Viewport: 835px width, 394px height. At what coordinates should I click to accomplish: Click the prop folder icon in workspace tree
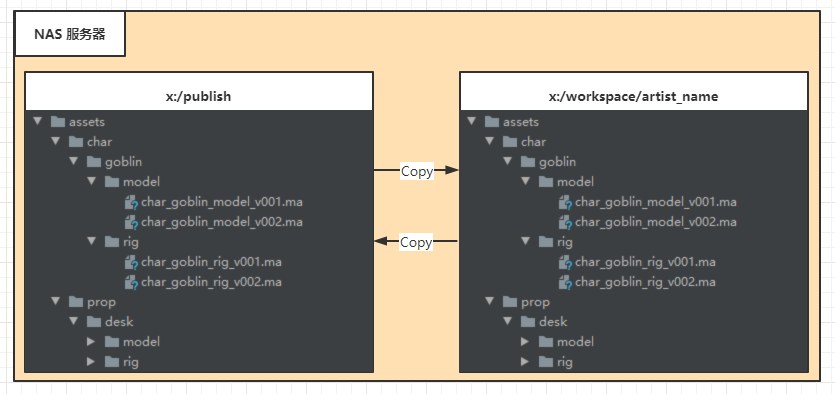pos(510,302)
